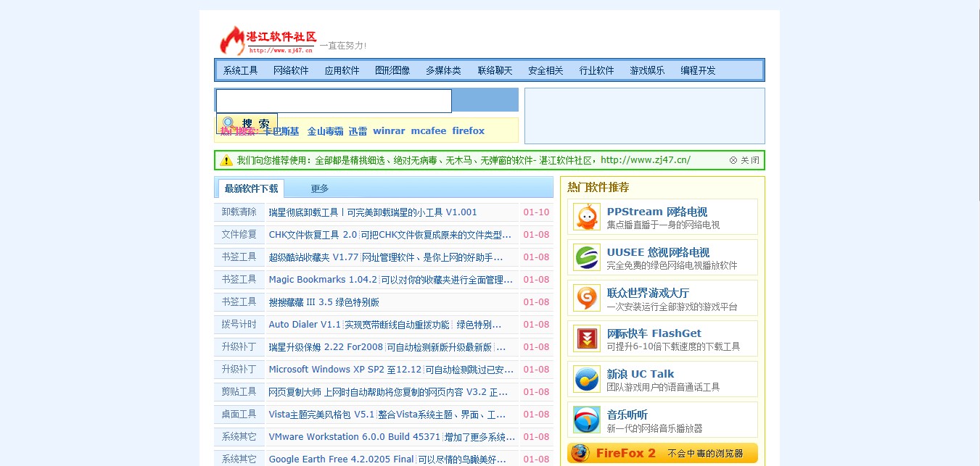Close the green recommendation notice
This screenshot has height=466, width=980.
pos(744,160)
